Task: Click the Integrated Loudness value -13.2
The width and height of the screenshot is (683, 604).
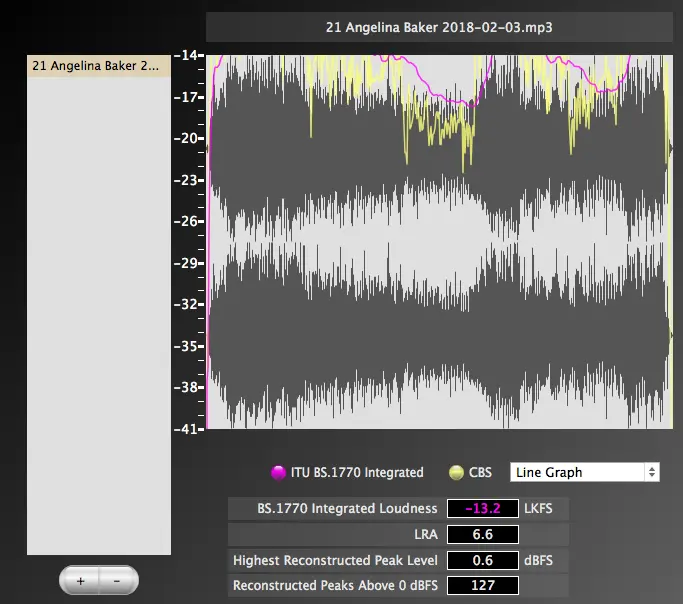Action: click(x=483, y=508)
